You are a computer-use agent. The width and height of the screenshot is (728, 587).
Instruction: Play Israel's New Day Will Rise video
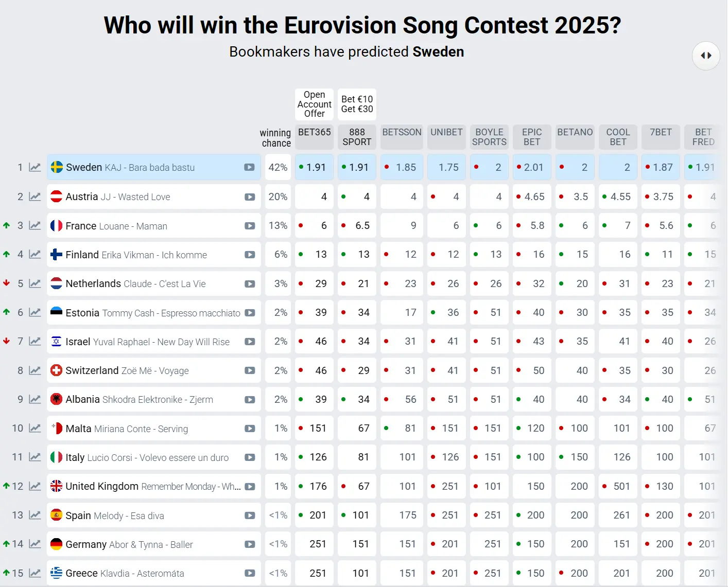250,342
